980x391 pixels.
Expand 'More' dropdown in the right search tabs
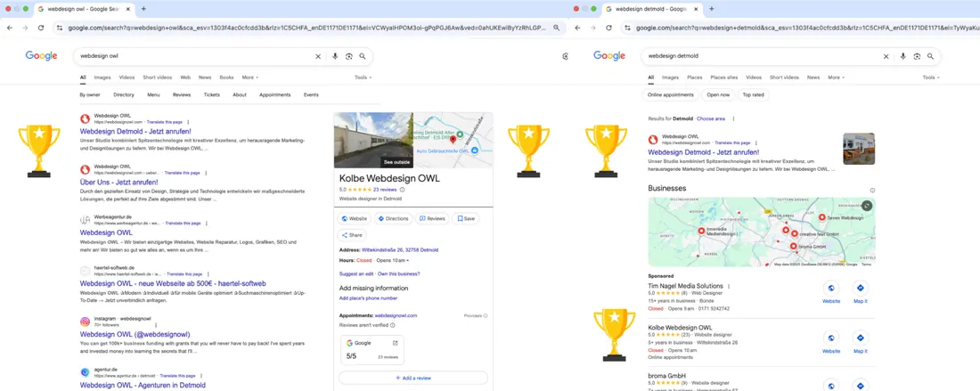click(x=836, y=77)
